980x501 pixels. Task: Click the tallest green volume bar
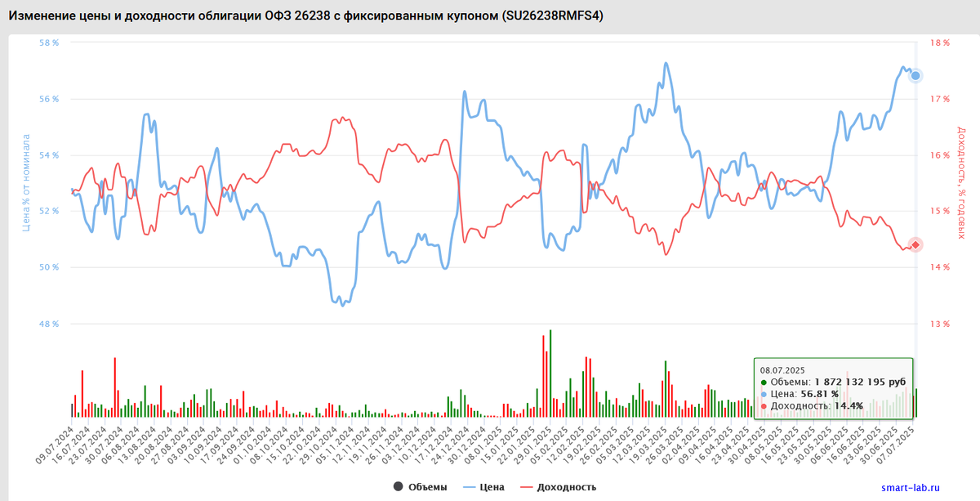coord(551,376)
